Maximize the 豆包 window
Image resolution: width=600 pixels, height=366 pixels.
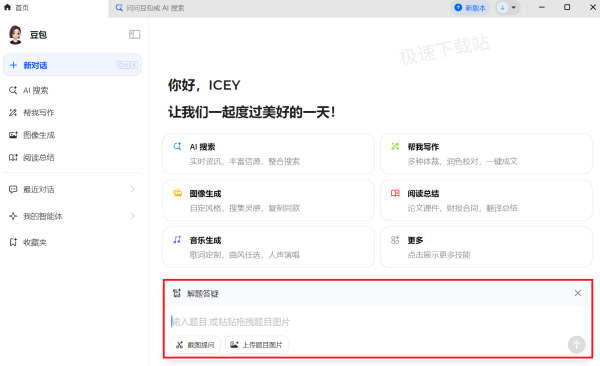[567, 7]
